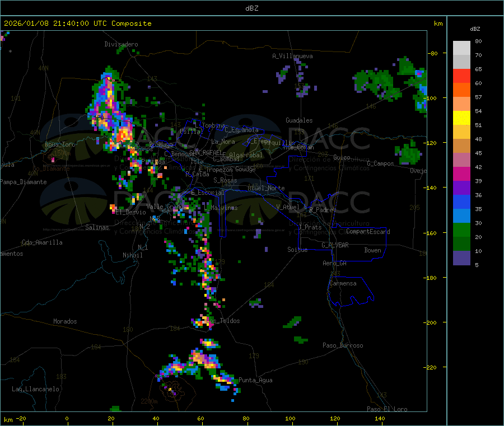The height and width of the screenshot is (426, 504).
Task: Click the Divisadero place label
Action: (x=121, y=44)
